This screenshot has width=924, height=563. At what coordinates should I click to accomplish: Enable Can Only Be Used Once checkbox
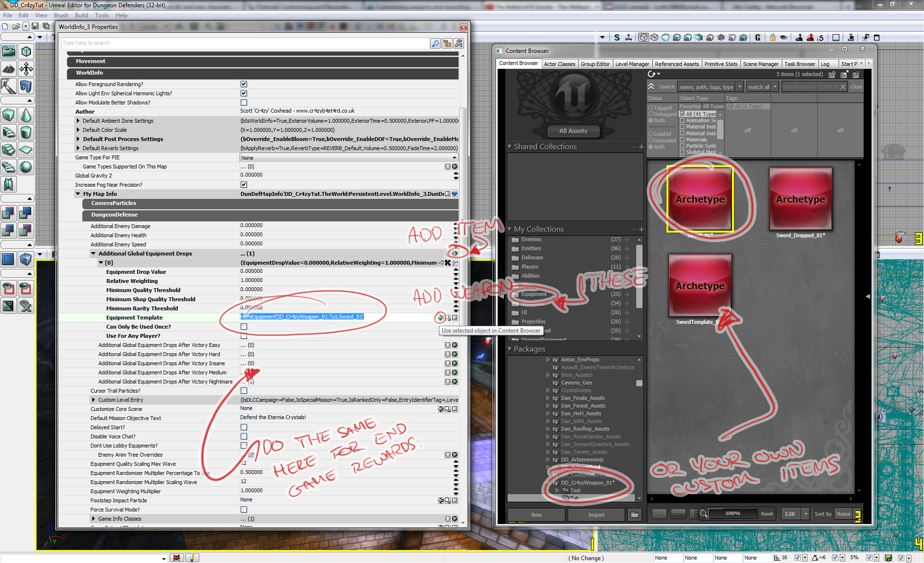244,327
